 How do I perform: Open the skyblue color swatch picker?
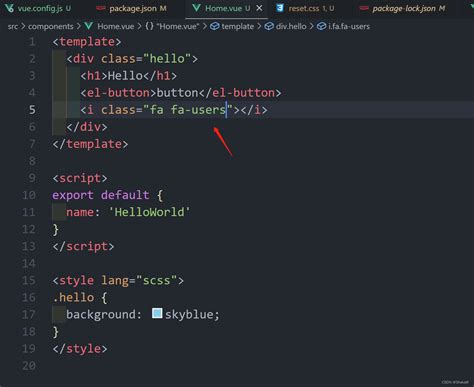[157, 313]
